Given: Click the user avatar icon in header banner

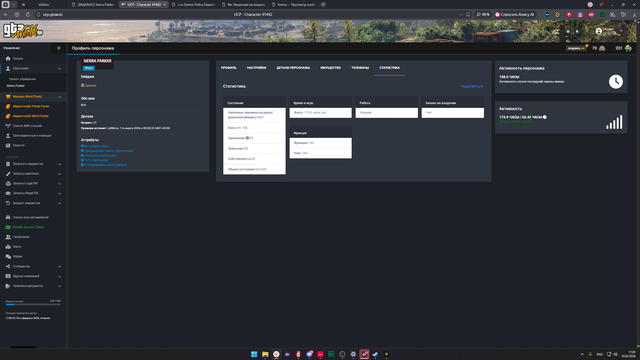Looking at the screenshot, I should [598, 31].
